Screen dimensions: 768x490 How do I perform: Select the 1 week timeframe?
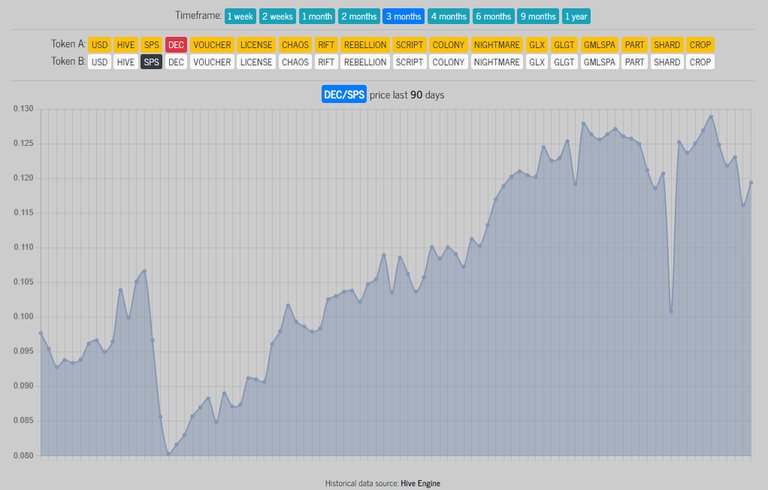coord(240,16)
